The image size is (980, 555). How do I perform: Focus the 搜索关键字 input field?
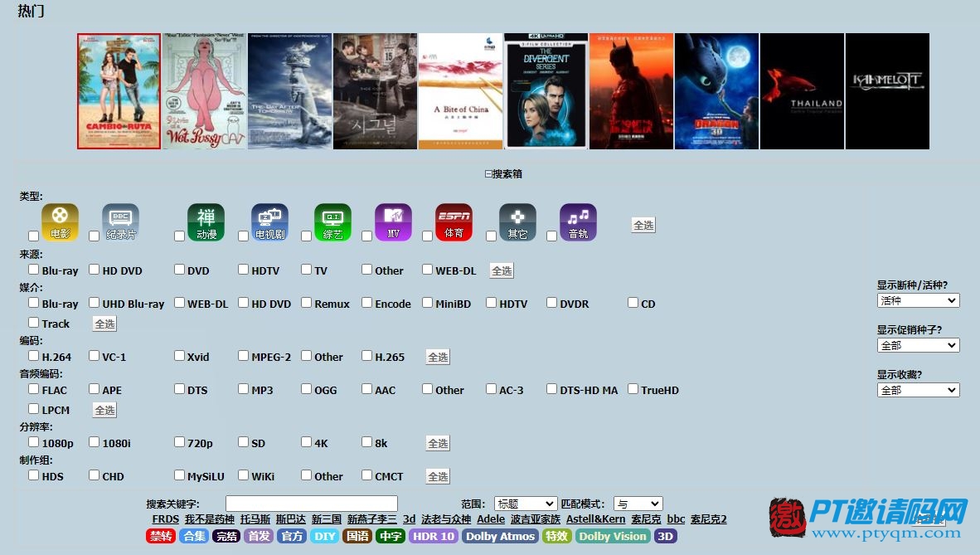pos(311,504)
